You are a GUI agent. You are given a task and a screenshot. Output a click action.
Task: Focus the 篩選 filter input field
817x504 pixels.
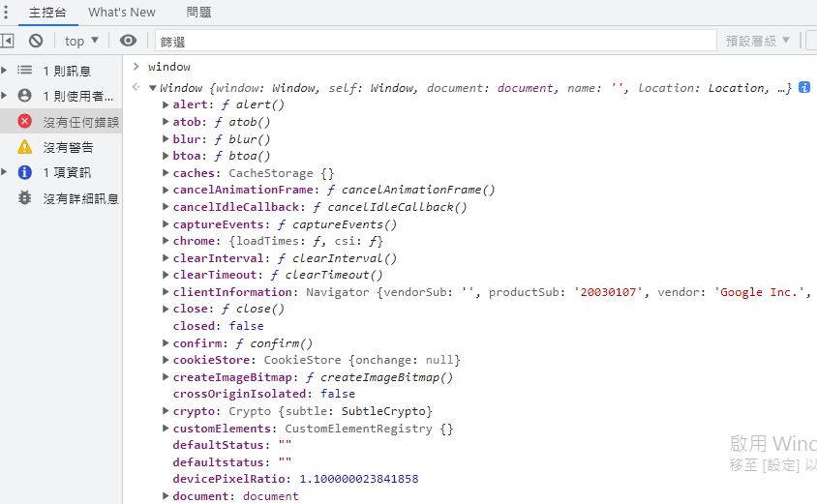tap(436, 41)
